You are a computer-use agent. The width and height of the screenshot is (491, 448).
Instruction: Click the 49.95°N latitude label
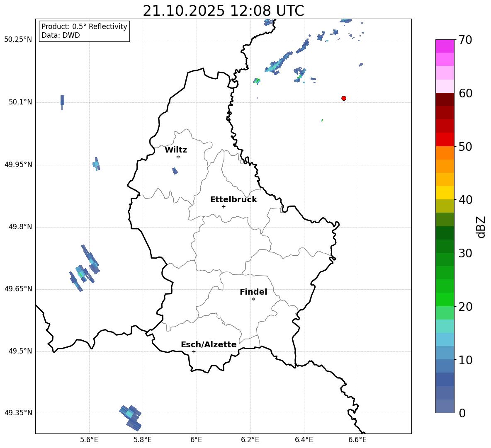[18, 165]
